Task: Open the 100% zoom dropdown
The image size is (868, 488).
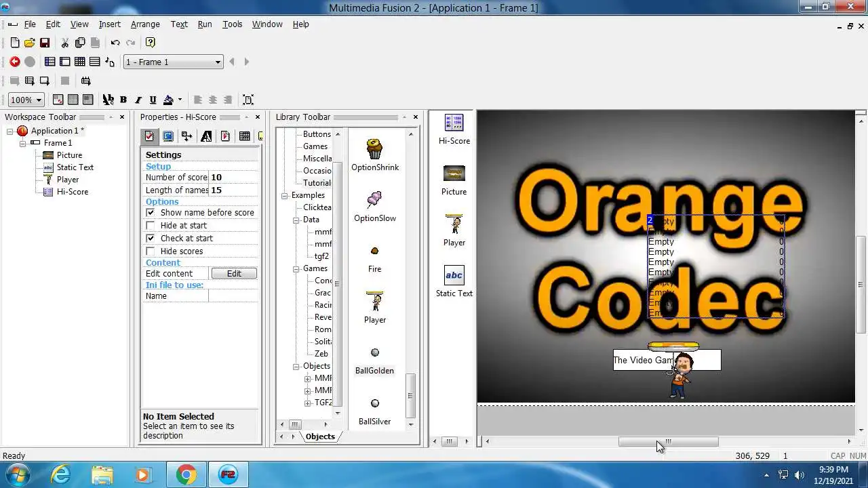Action: [26, 100]
